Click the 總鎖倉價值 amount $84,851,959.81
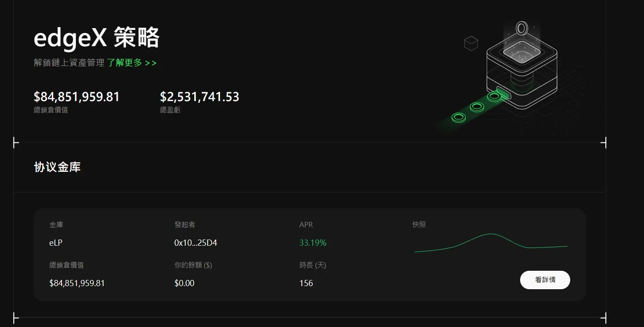The image size is (644, 327). (x=76, y=97)
